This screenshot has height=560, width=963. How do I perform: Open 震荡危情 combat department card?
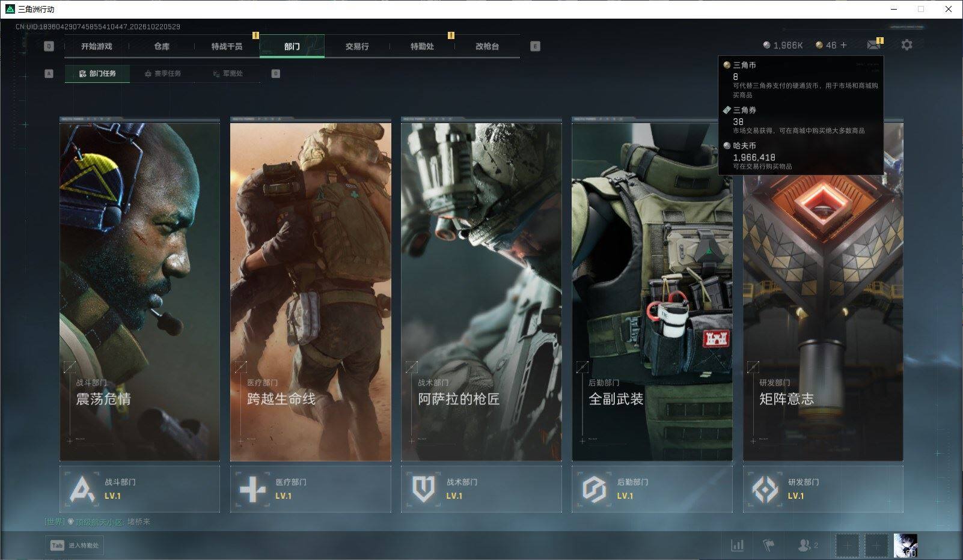139,290
